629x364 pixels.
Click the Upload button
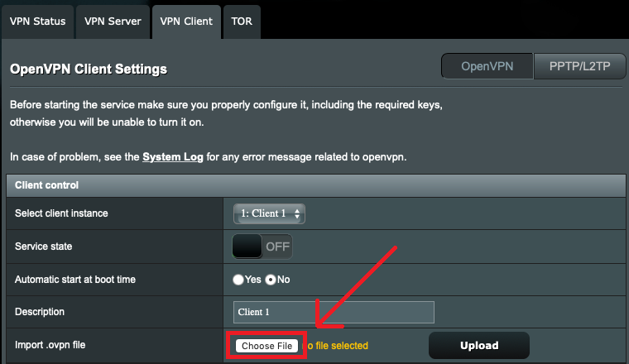pos(478,345)
